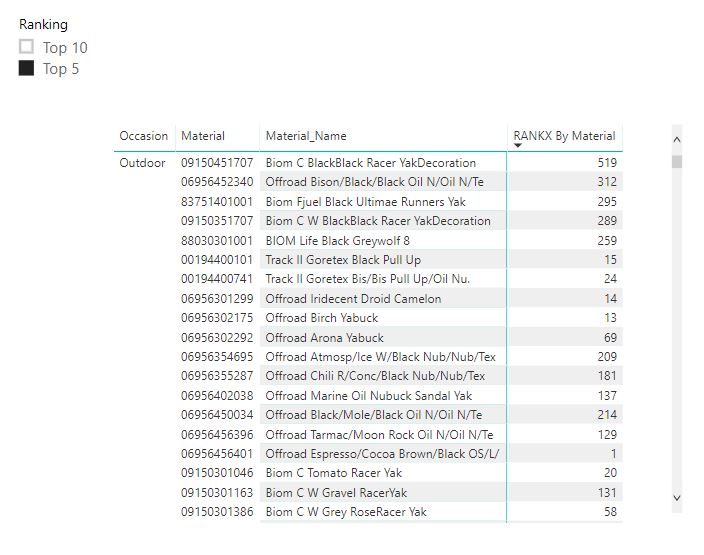Select Track II Goretex Black Pull Up
This screenshot has width=704, height=555.
pos(343,260)
